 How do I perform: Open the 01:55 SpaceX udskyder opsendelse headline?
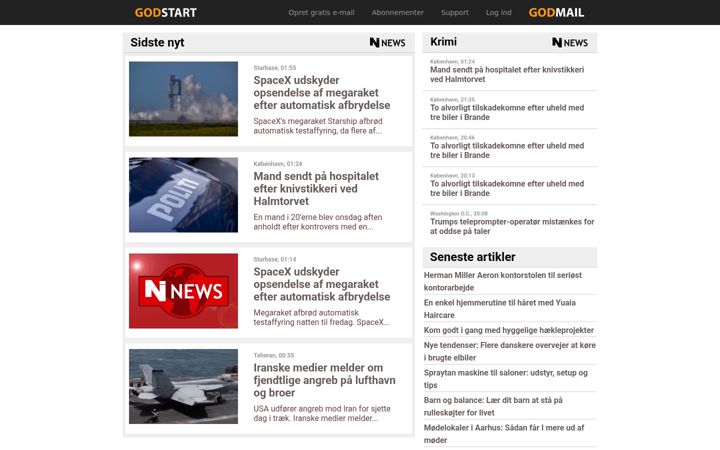[321, 93]
